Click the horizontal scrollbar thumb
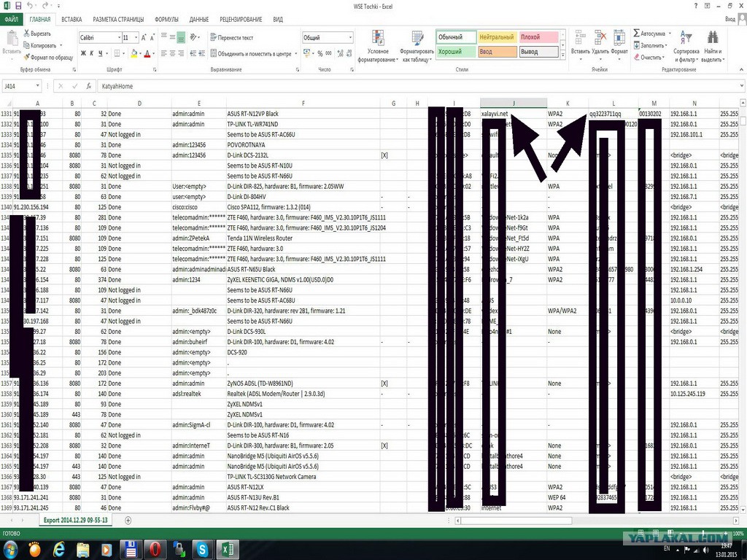 [x=516, y=521]
